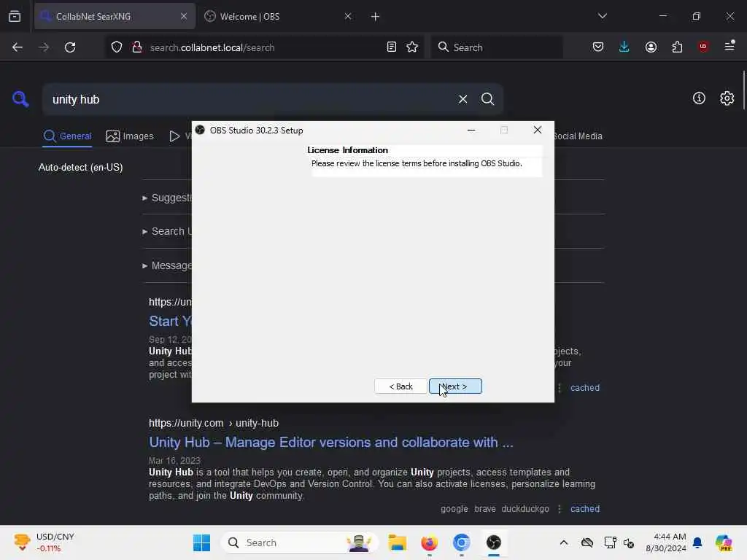The image size is (747, 560).
Task: Click the search.collabnet.local address bar
Action: click(265, 47)
